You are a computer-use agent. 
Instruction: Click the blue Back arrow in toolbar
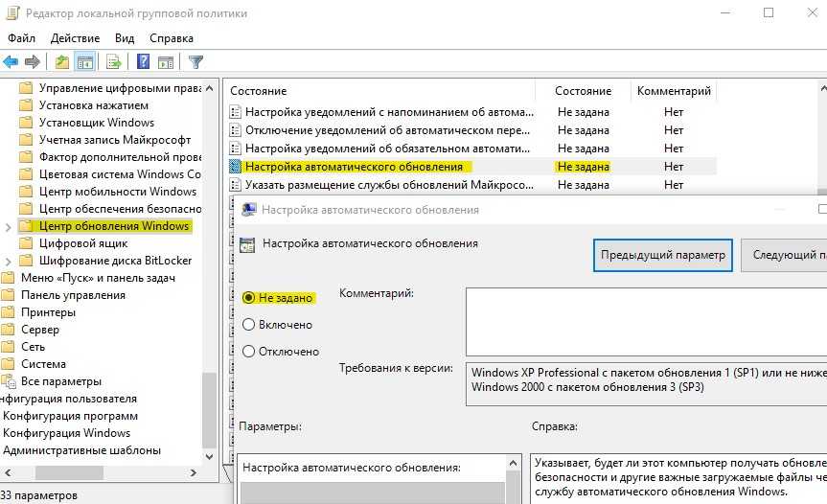point(11,62)
